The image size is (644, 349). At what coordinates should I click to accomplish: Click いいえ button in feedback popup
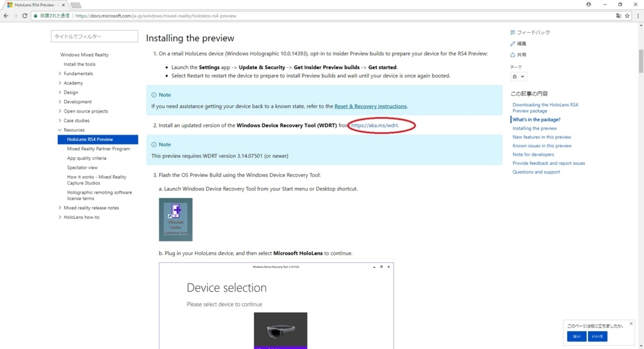pos(597,336)
